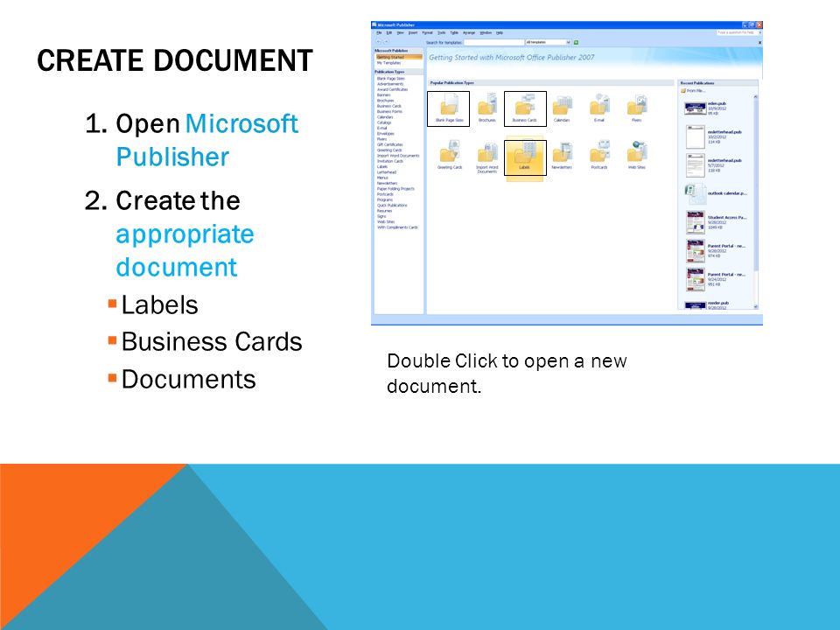Choose Award Certificates in Publication Types list

(392, 89)
